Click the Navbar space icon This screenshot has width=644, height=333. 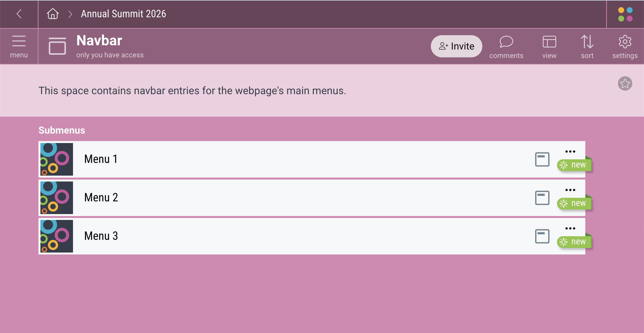[x=57, y=46]
